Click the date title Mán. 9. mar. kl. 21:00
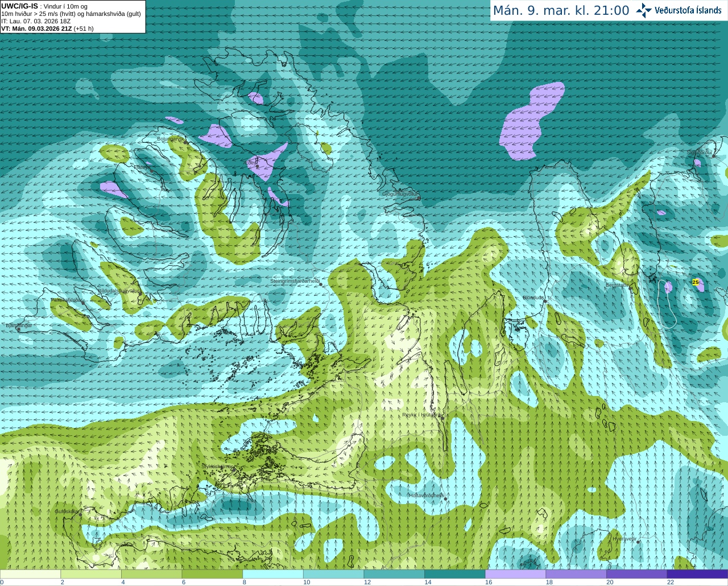Viewport: 728px width, 586px height. coord(561,10)
